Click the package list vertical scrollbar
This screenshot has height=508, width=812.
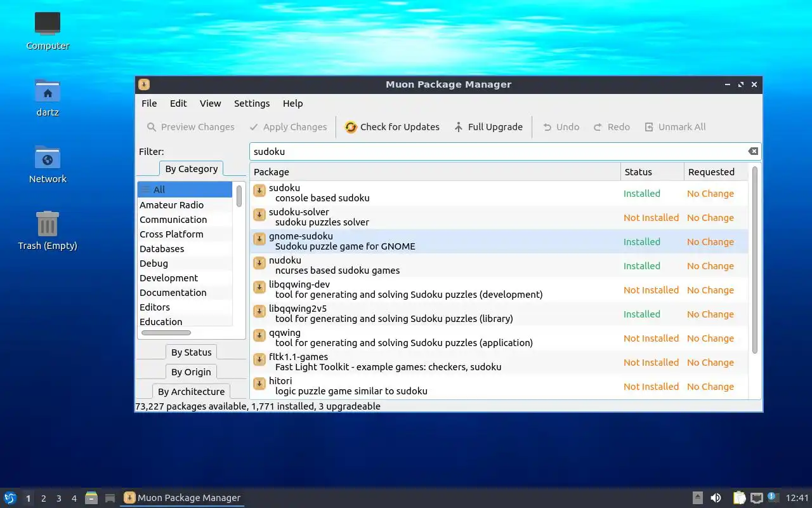[755, 260]
